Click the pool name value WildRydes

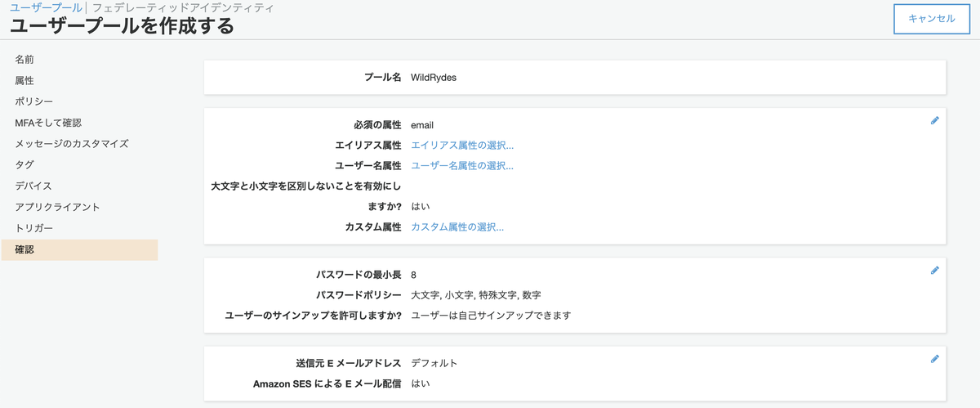click(x=434, y=78)
